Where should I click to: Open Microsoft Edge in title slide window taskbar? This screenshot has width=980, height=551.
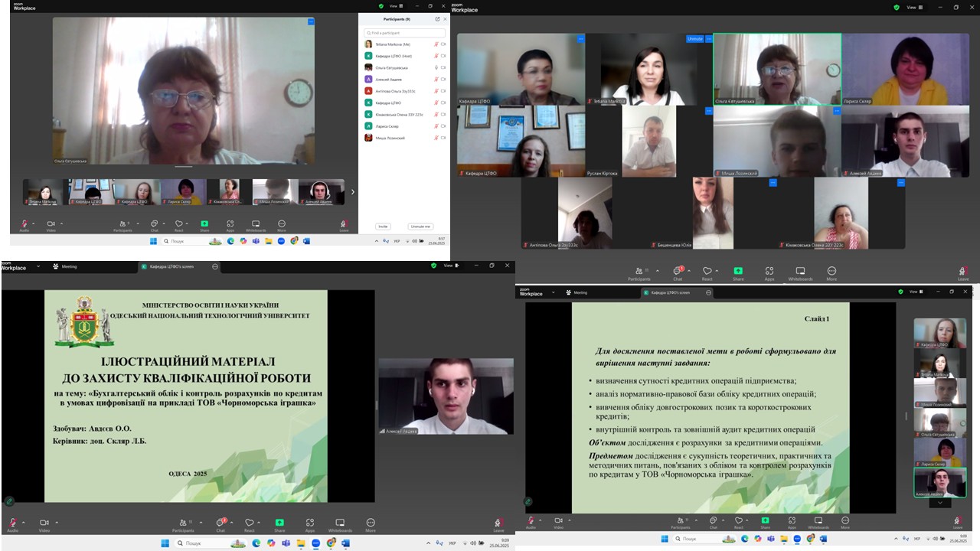pyautogui.click(x=256, y=543)
